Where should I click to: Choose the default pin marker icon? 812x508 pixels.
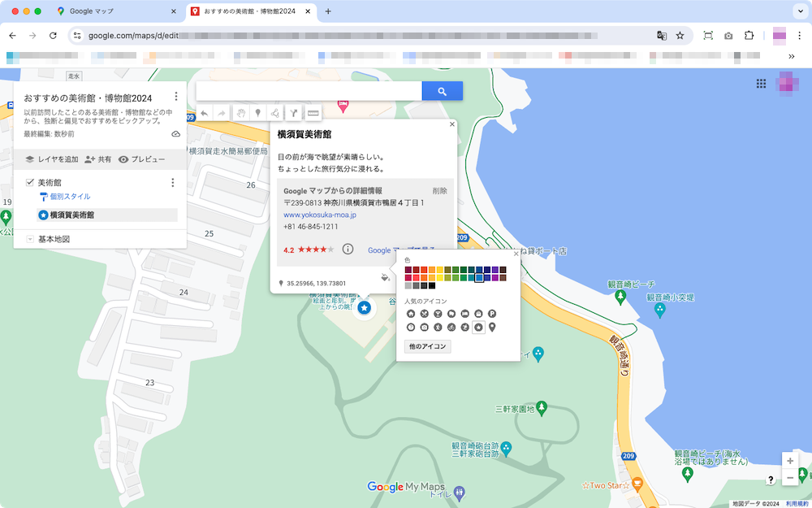[x=492, y=327]
